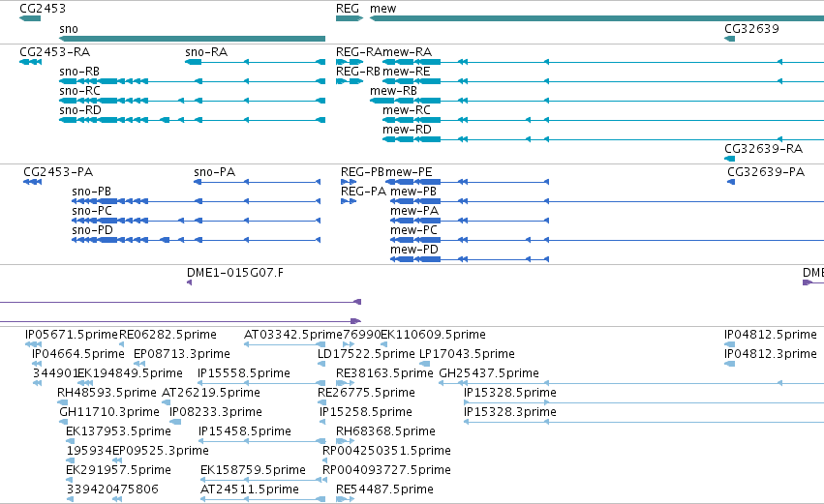Open EST LD17522.5prime
Screen dimensions: 824x504
click(366, 354)
